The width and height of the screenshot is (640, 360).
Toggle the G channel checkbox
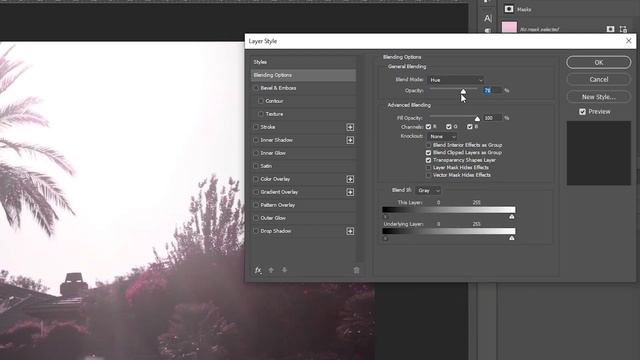tap(449, 127)
